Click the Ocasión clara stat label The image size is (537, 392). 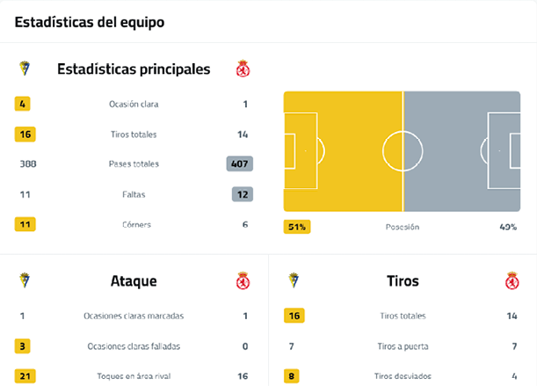(134, 104)
